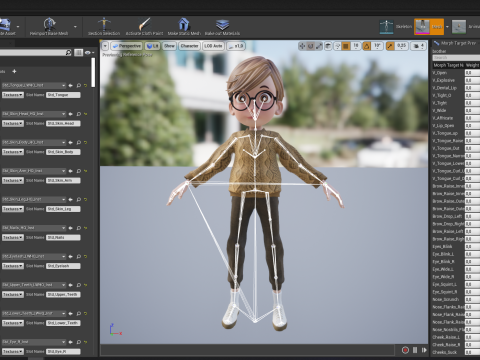Toggle scale snapping in viewport
Image resolution: width=480 pixels, height=360 pixels.
390,46
